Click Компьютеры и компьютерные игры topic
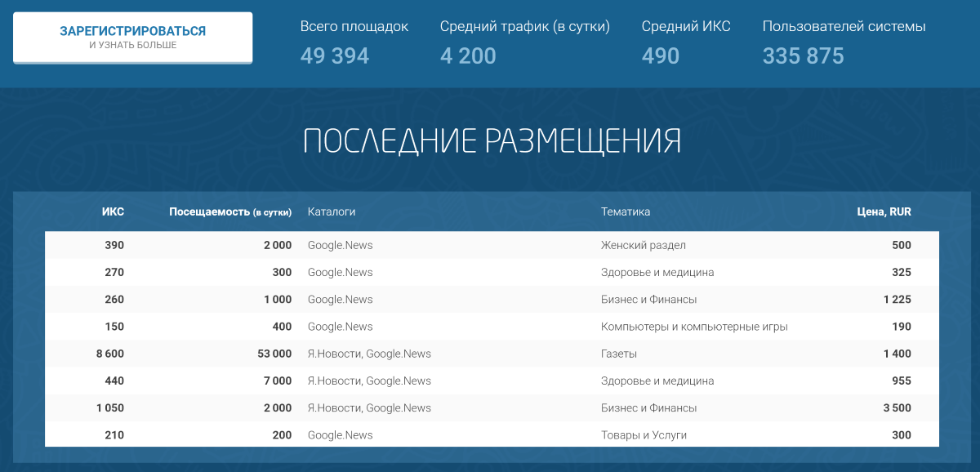This screenshot has width=980, height=472. click(x=694, y=327)
